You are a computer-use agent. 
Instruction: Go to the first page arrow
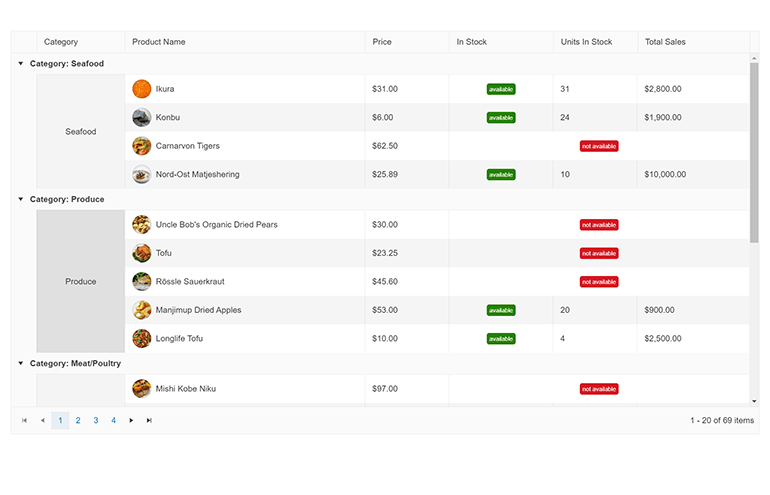[24, 421]
